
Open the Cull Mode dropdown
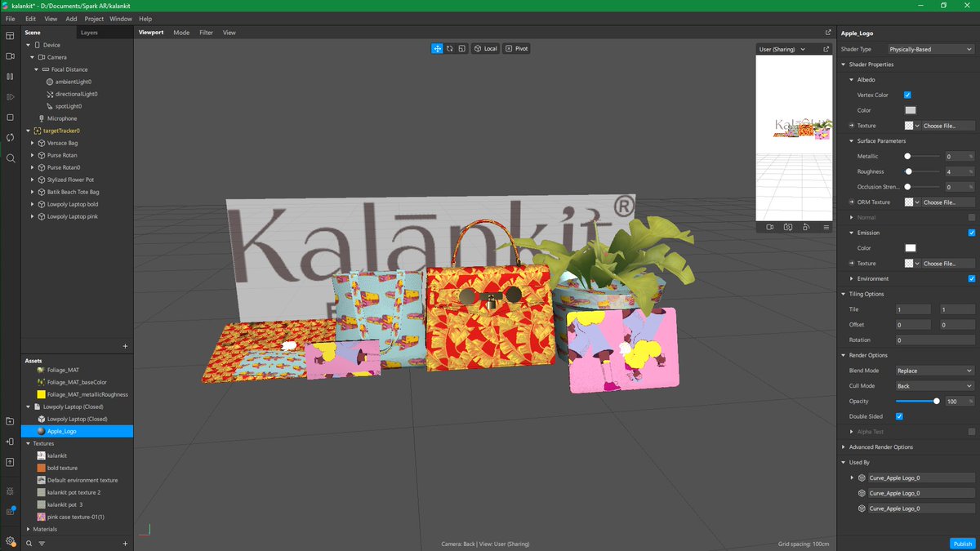click(x=934, y=385)
